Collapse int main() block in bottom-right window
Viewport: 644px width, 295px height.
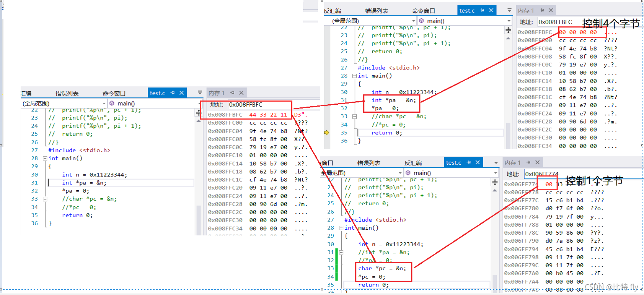pos(341,228)
